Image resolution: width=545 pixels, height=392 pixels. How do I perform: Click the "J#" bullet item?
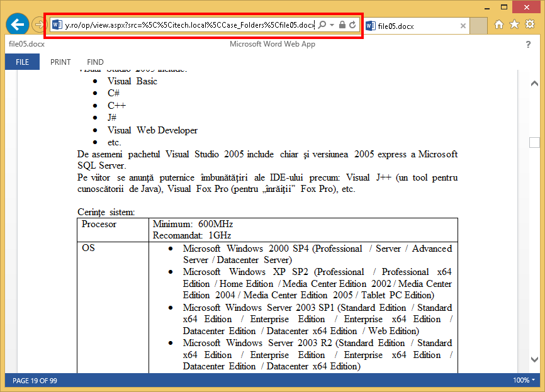click(x=112, y=118)
